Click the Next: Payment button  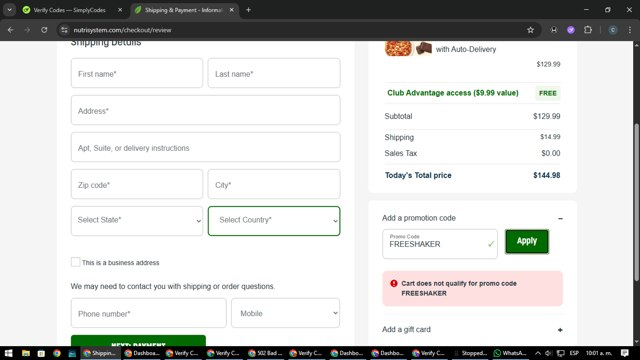(138, 341)
